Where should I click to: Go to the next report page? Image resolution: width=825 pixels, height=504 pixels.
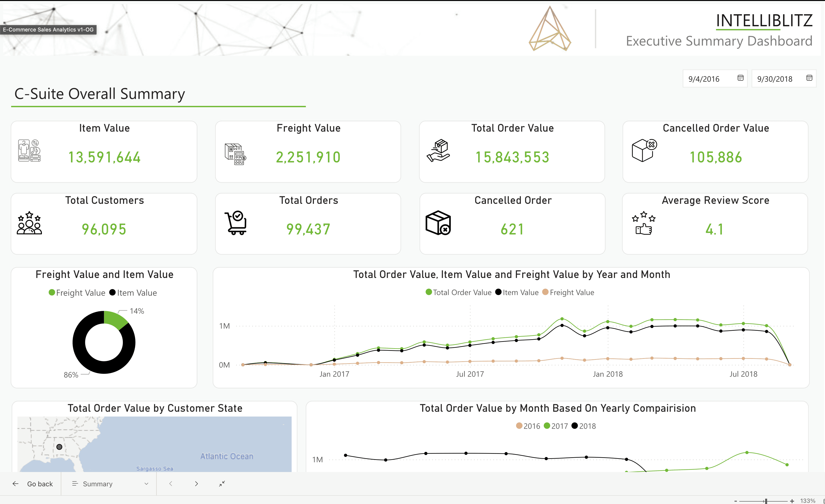(x=196, y=484)
